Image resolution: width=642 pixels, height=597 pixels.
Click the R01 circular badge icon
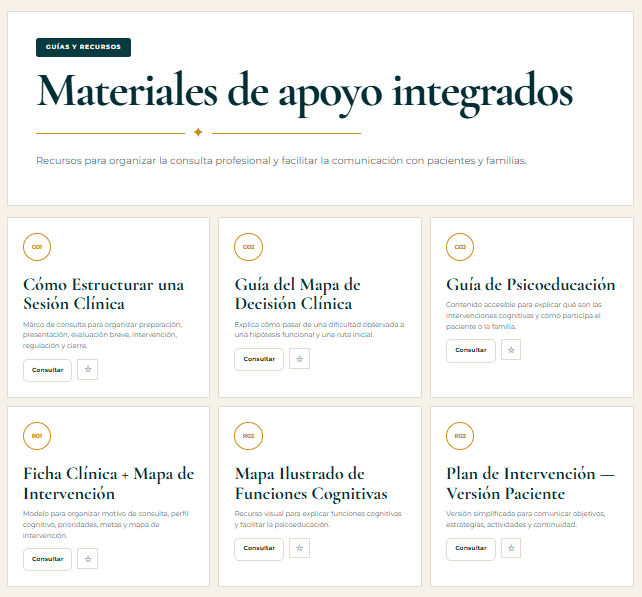[37, 436]
